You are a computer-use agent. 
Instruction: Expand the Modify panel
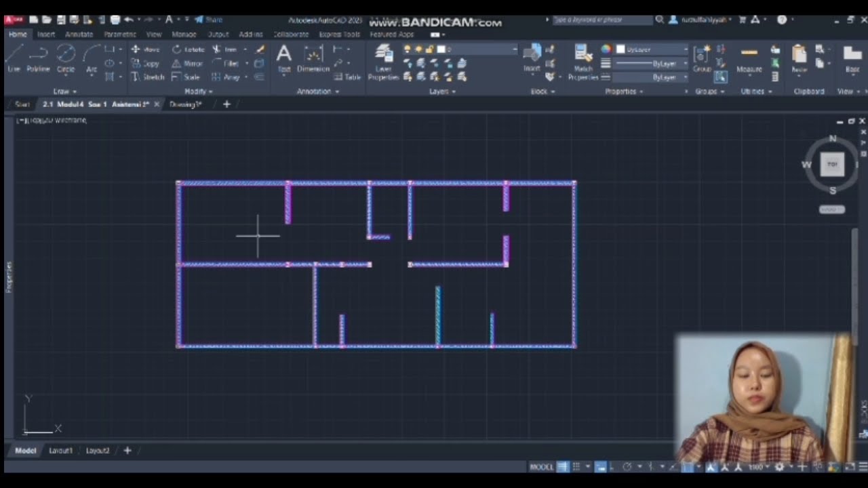[199, 91]
